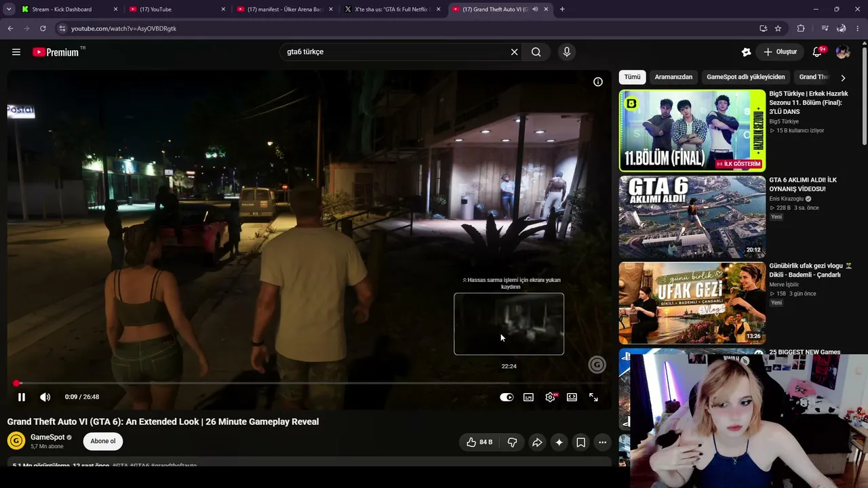
Task: Select the Aramanızdan filter chip
Action: point(673,77)
